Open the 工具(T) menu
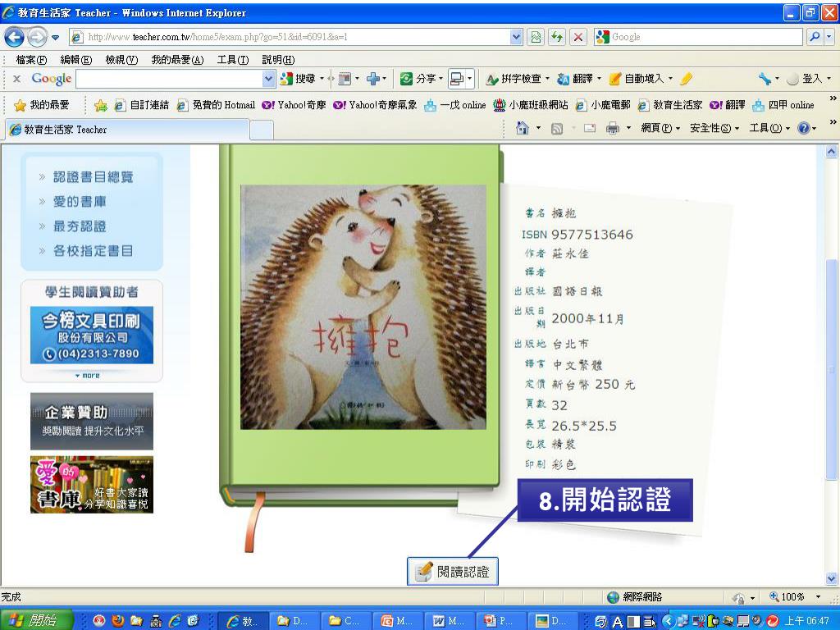840x630 pixels. click(232, 59)
